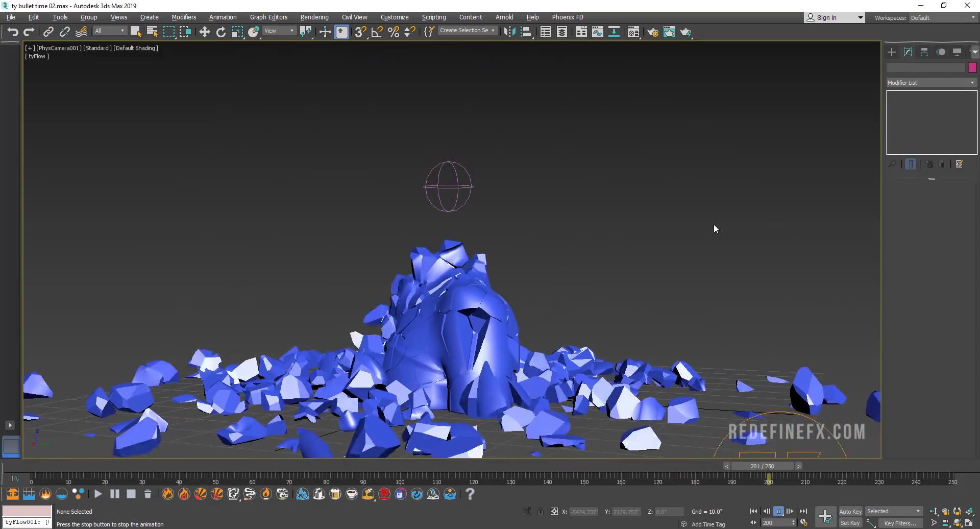Toggle Angle Snap on
The width and height of the screenshot is (980, 529).
377,32
